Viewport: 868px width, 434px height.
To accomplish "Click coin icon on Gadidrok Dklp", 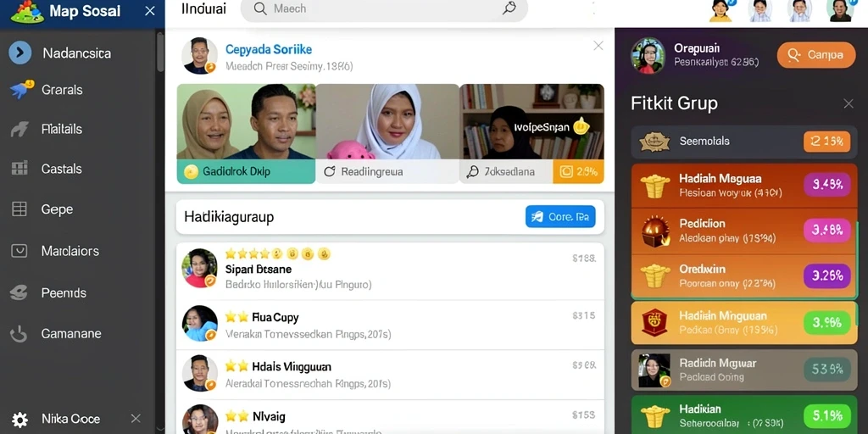I will 191,171.
